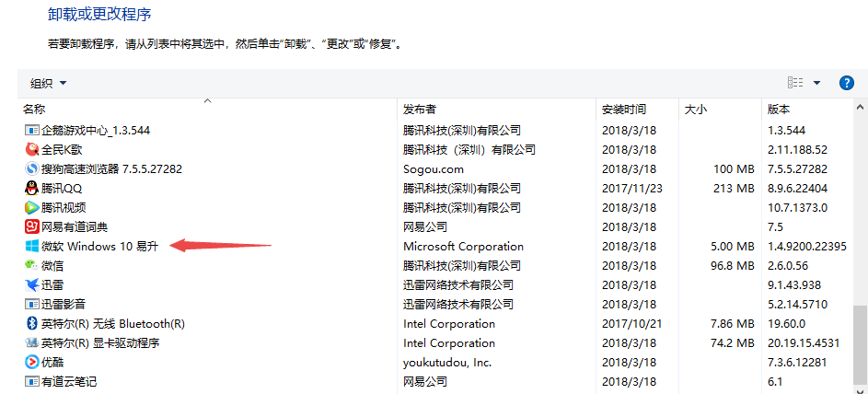
Task: Click the 网易有道词典 icon
Action: [32, 226]
